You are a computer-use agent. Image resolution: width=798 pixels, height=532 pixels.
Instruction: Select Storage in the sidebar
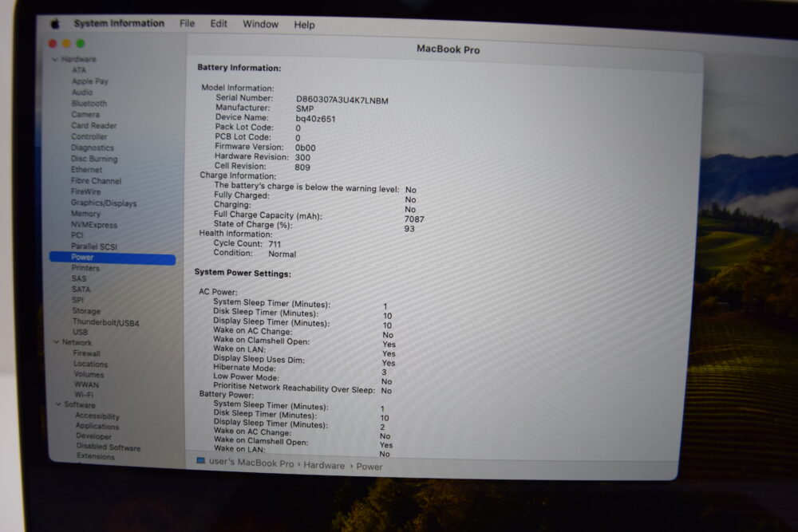click(86, 311)
